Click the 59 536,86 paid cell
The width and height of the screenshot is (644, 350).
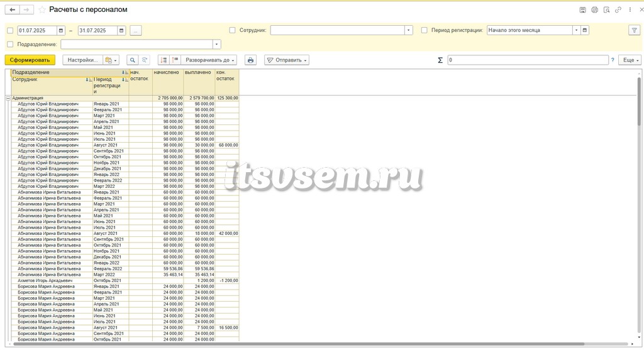199,269
